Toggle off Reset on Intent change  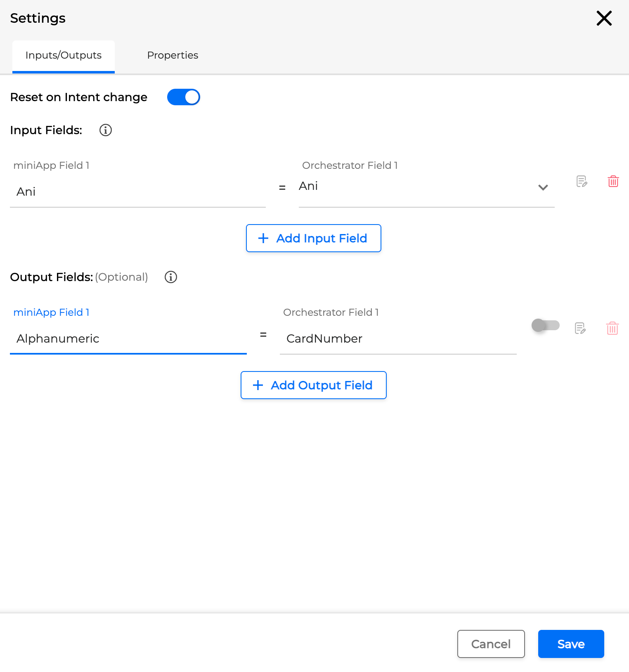tap(184, 97)
